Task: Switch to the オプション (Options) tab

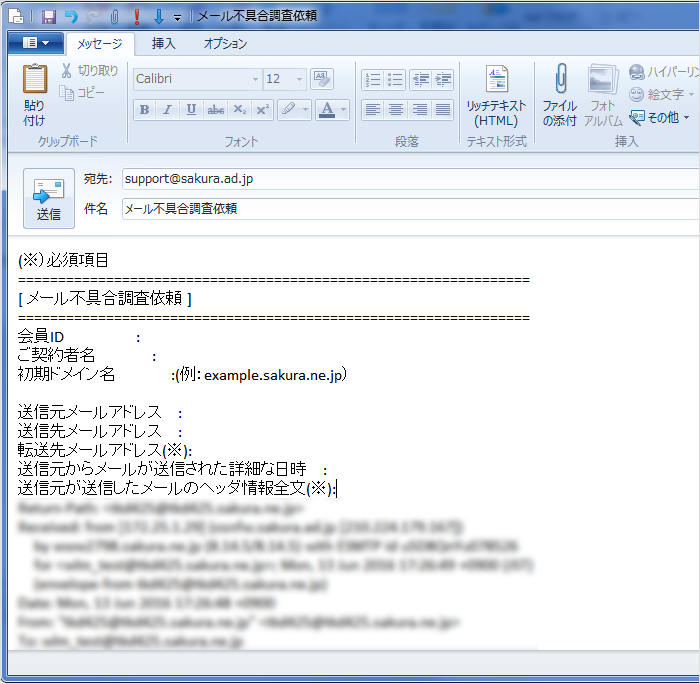Action: click(x=225, y=44)
